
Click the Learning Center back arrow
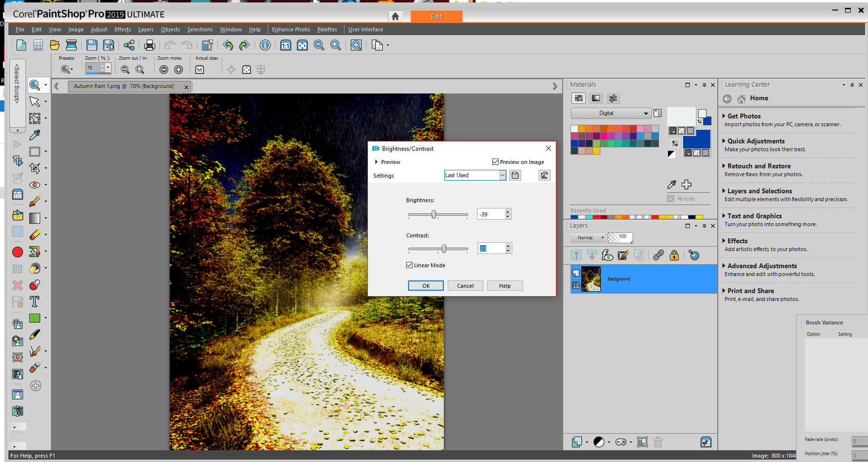coord(728,99)
